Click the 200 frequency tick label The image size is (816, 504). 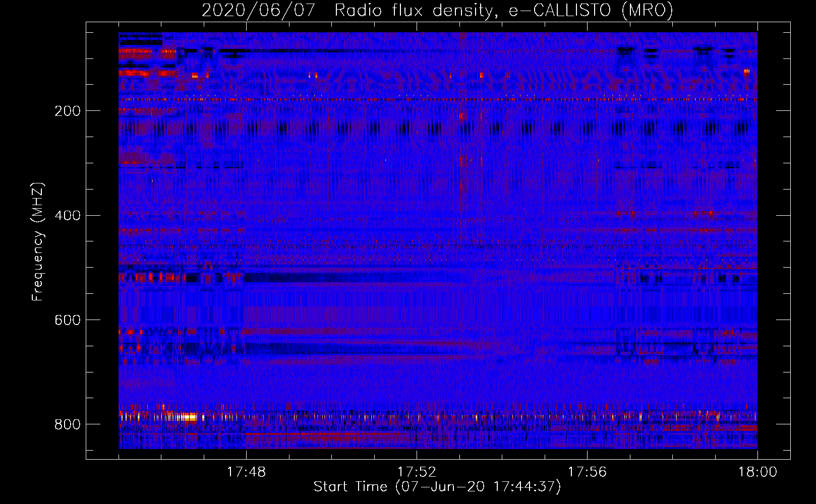pos(68,111)
